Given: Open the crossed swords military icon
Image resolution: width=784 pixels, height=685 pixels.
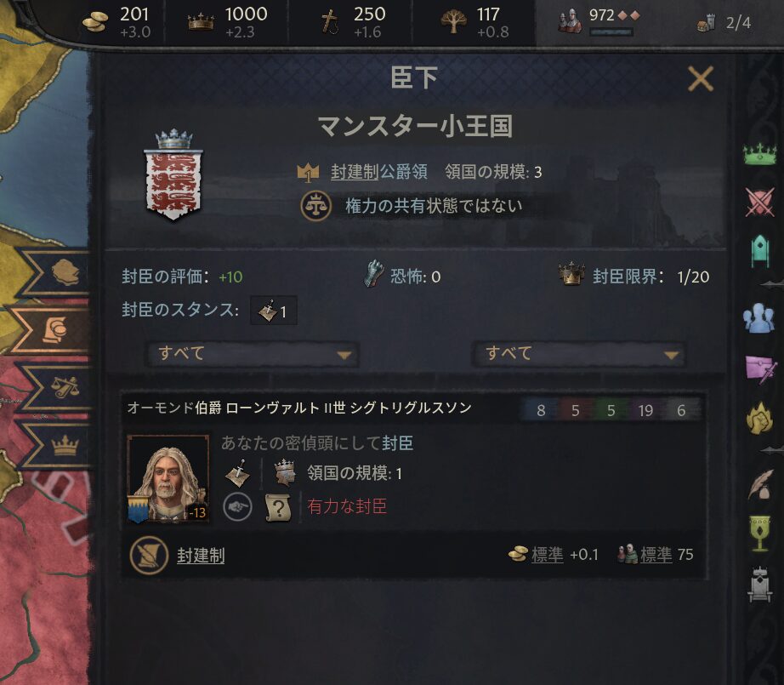Looking at the screenshot, I should [x=759, y=203].
